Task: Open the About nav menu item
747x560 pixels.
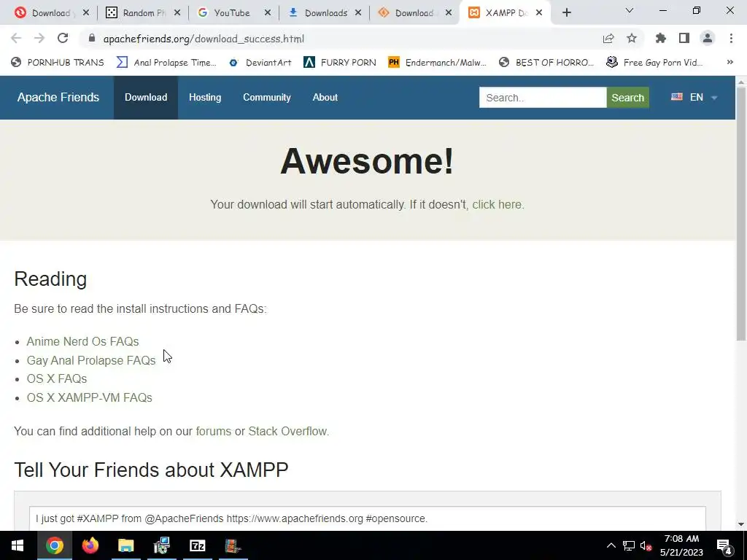Action: (x=325, y=97)
